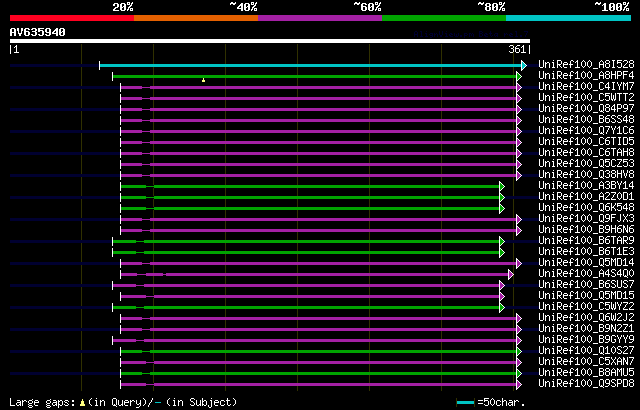Click the green arrowhead in the Q10S27 row
This screenshot has width=640, height=410.
tap(519, 351)
